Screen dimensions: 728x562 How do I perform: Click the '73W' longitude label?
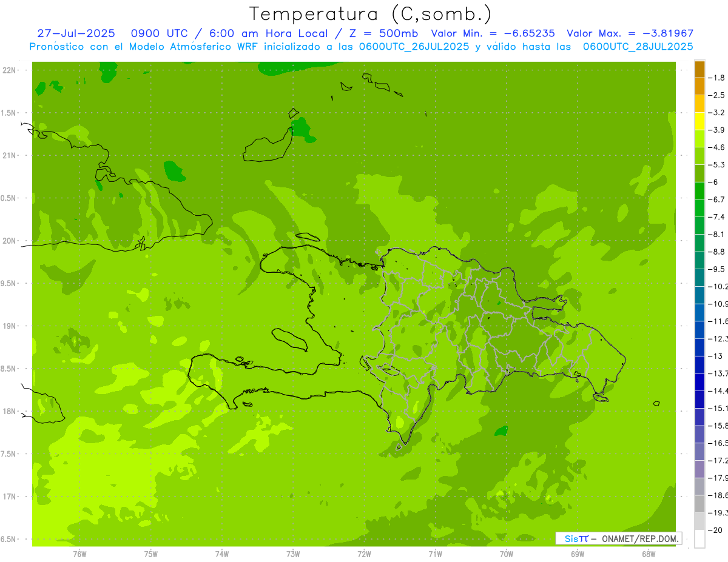[293, 554]
